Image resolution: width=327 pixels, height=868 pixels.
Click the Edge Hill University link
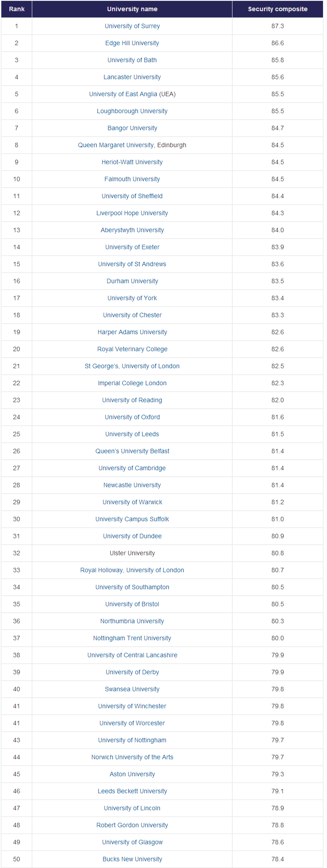click(x=132, y=43)
